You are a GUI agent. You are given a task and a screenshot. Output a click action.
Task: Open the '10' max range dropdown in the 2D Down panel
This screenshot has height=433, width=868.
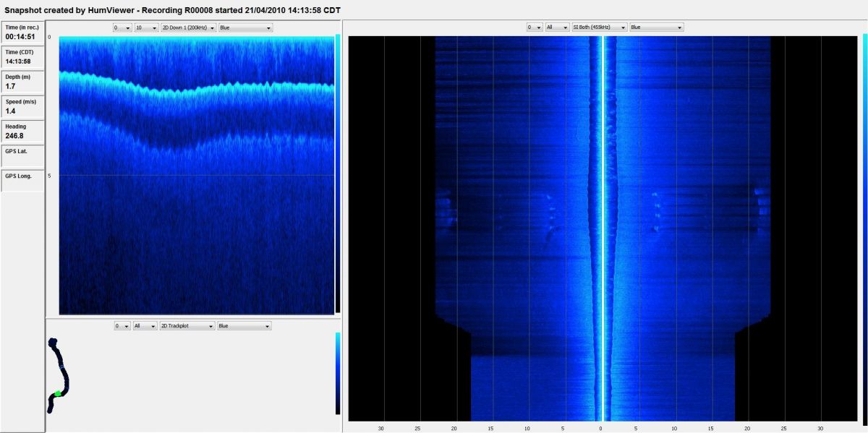coord(145,27)
